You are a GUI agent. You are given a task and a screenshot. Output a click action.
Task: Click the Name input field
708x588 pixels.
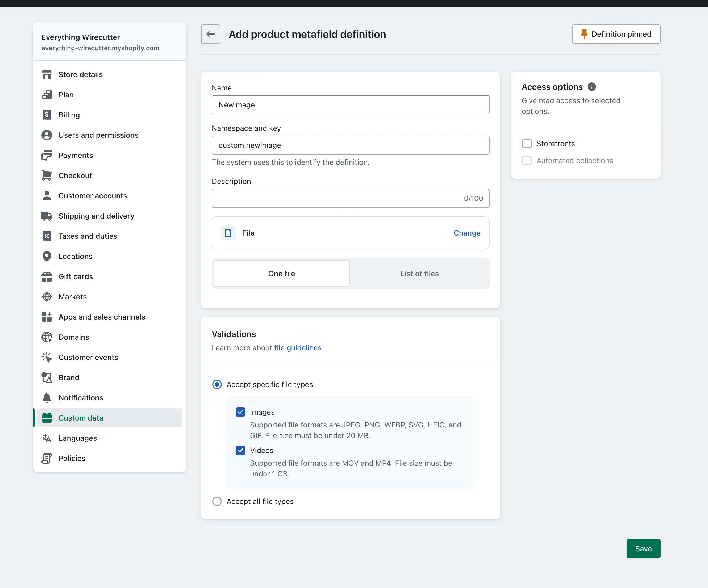point(351,105)
